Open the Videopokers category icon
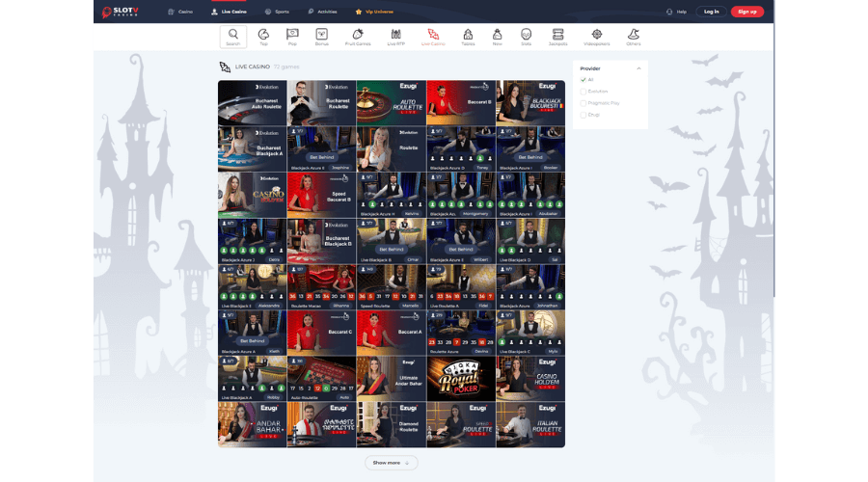868x482 pixels. [x=597, y=37]
